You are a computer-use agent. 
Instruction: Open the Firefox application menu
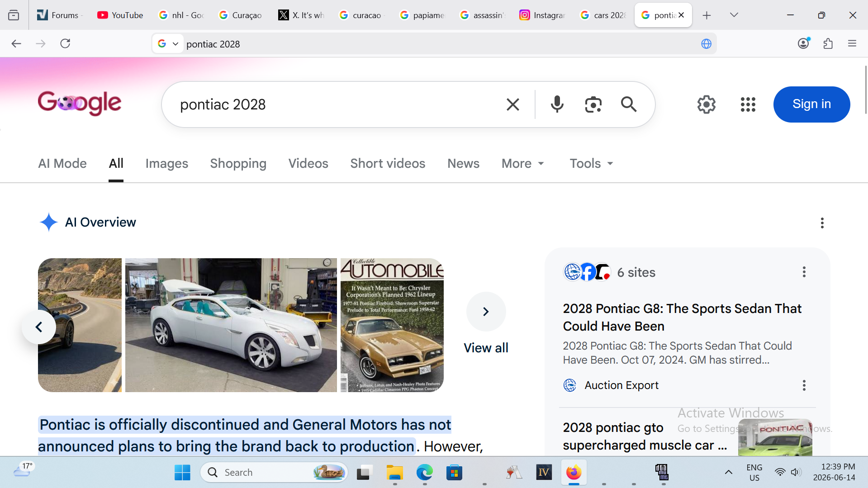pyautogui.click(x=852, y=43)
